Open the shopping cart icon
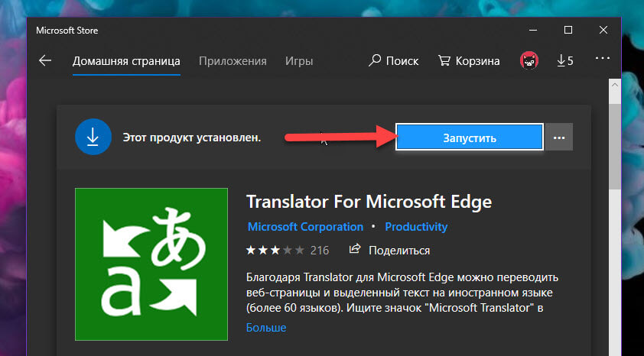 point(444,61)
